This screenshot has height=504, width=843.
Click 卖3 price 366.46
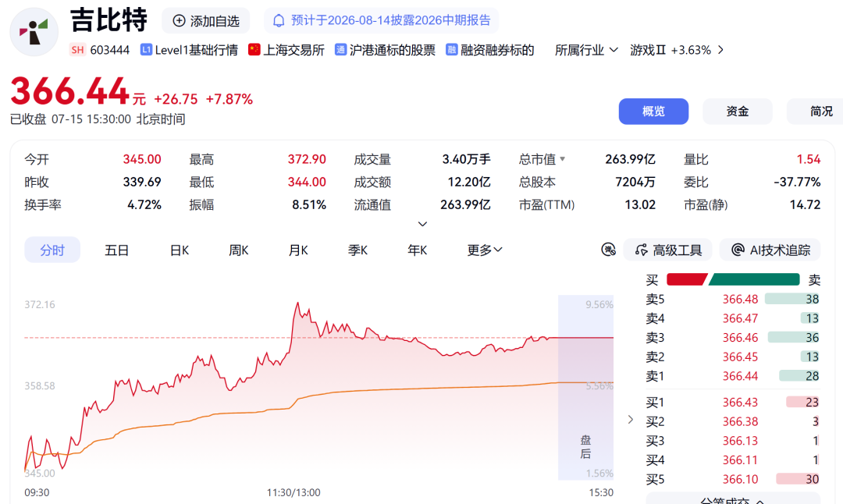coord(740,338)
